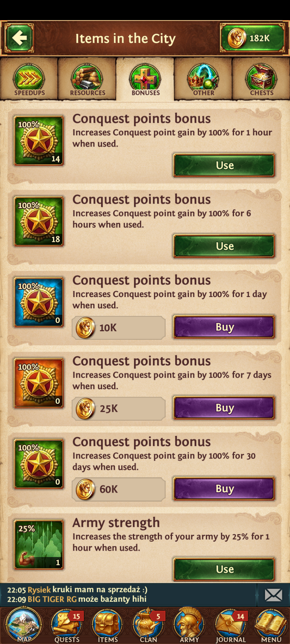The width and height of the screenshot is (290, 644).
Task: Open the mail envelope icon in chat bar
Action: 273,595
